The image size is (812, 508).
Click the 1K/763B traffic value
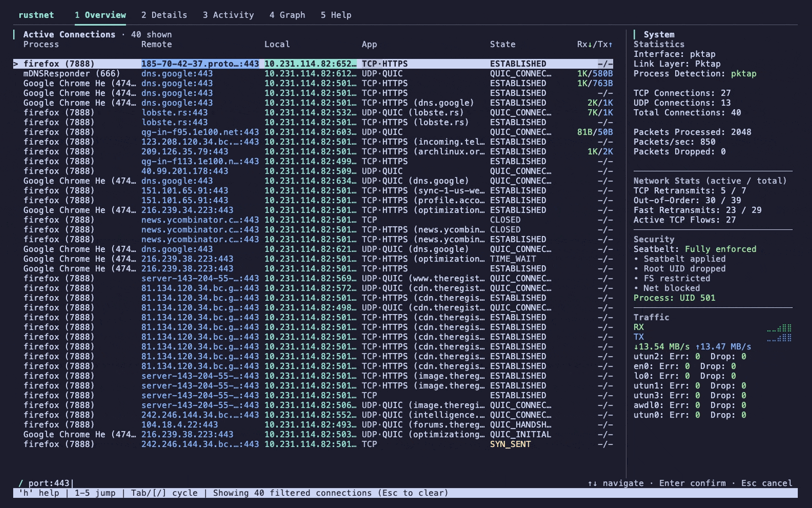tap(595, 83)
